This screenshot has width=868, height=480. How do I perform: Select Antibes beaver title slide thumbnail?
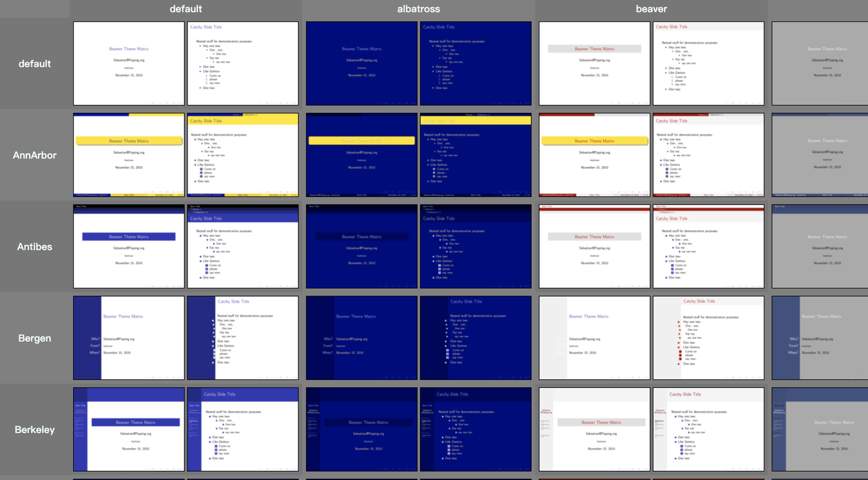pos(594,247)
